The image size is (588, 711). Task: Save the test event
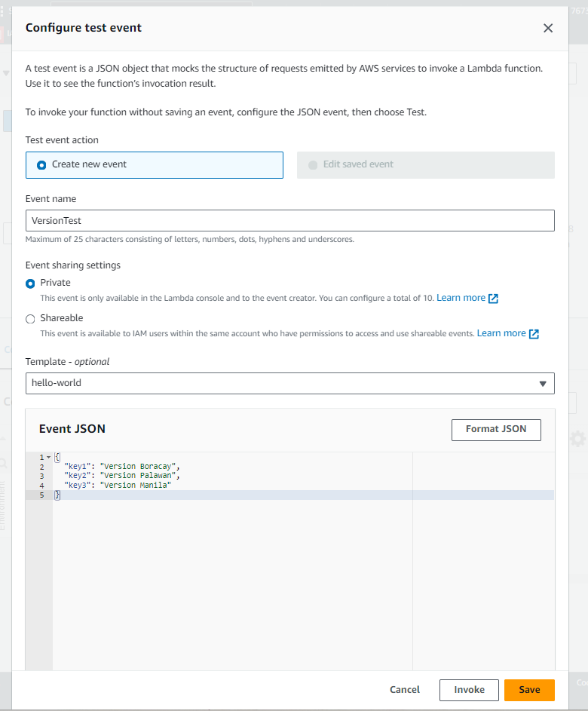click(529, 690)
